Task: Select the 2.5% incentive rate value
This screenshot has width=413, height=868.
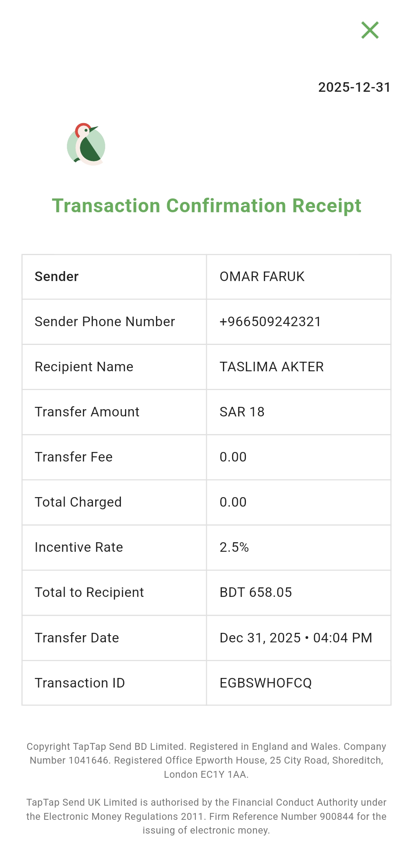Action: pyautogui.click(x=234, y=547)
